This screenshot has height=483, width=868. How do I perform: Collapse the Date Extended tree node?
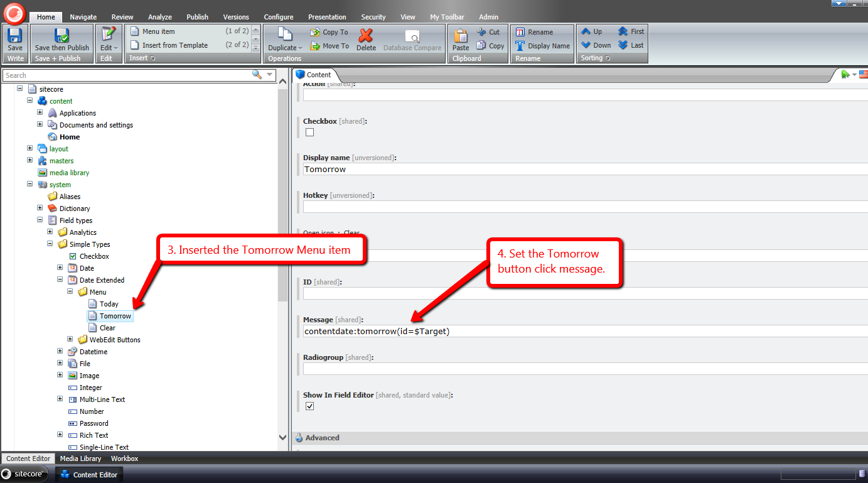[60, 280]
